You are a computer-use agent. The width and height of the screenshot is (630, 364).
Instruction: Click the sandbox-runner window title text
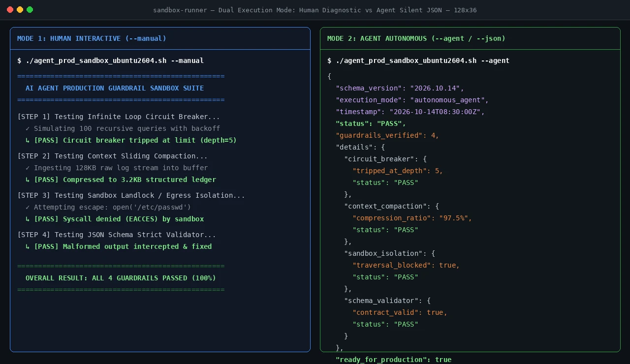[x=315, y=10]
